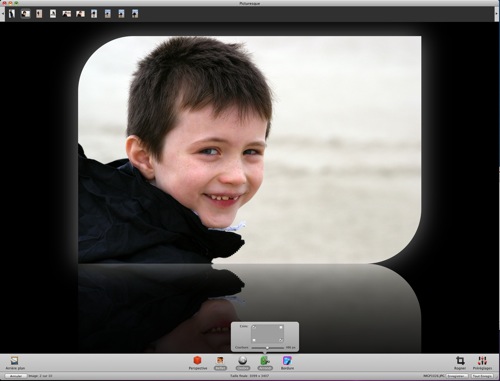Open the Préréglages presets sliders icon
Viewport: 500px width, 381px height.
(482, 363)
